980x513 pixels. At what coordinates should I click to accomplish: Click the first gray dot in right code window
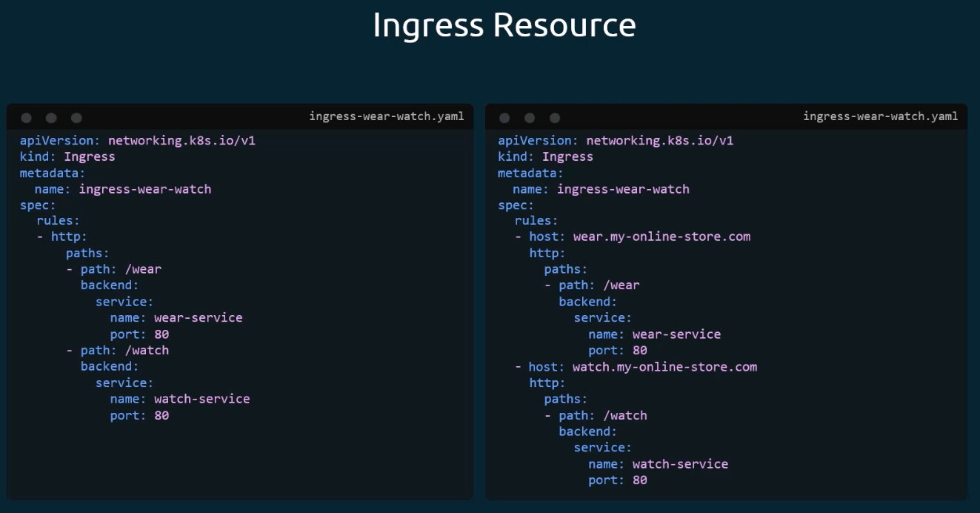point(504,118)
